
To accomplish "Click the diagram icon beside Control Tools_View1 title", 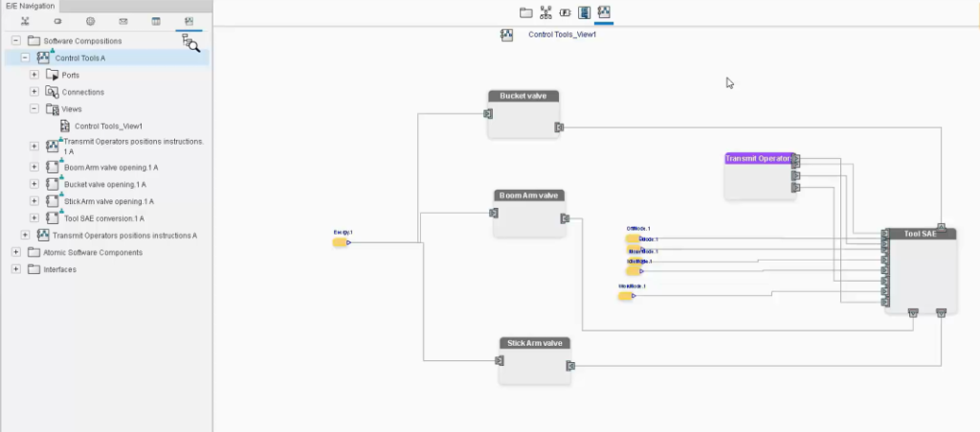I will [x=507, y=34].
